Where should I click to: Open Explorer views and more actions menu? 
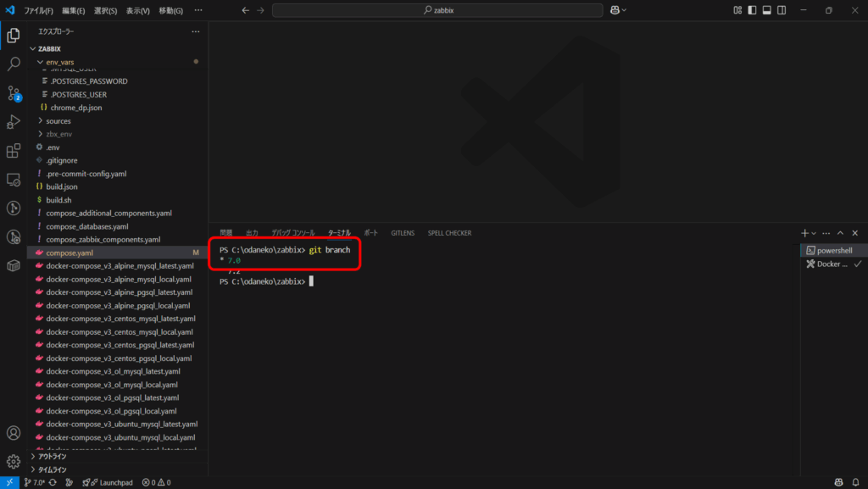(196, 31)
